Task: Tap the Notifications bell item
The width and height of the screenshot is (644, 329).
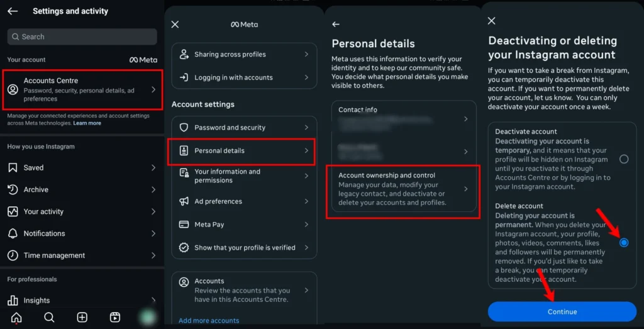Action: click(44, 233)
